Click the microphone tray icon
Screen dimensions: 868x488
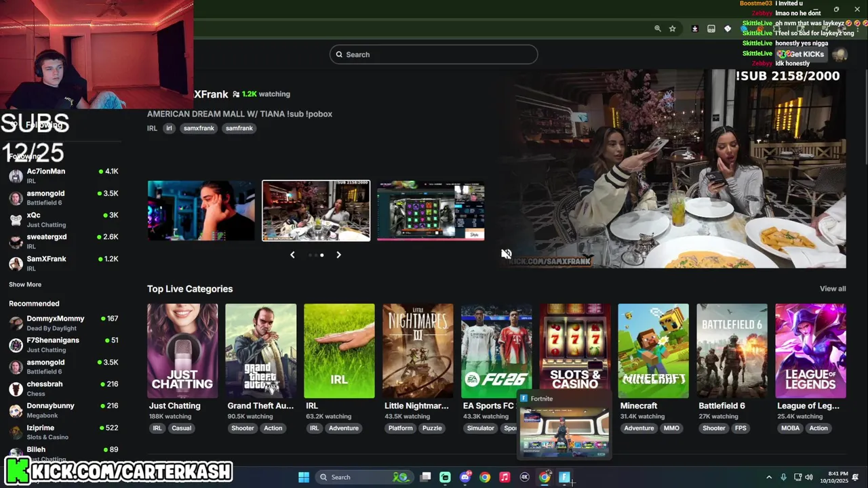783,477
